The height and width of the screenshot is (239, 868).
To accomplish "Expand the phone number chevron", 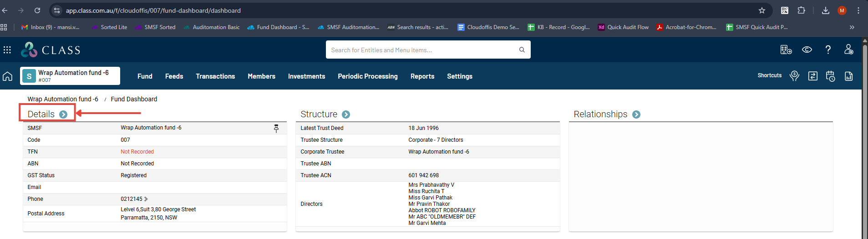I will (146, 199).
